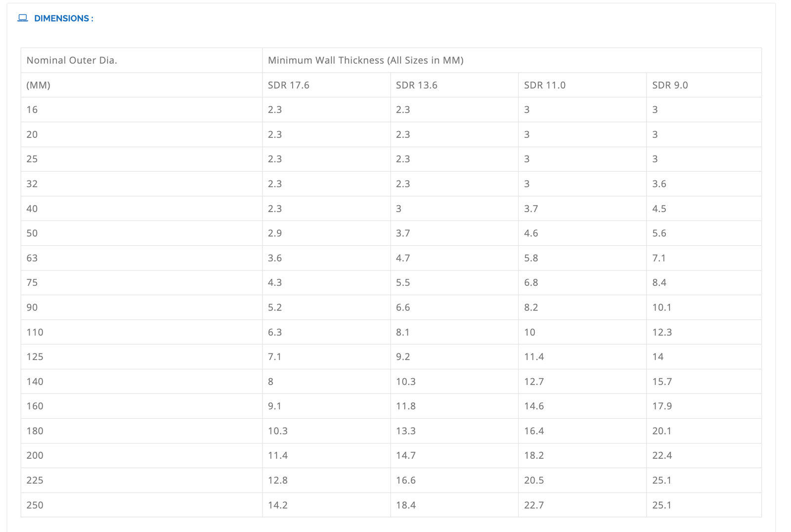Click the 110 outer diameter row label
The width and height of the screenshot is (791, 532).
tap(35, 332)
